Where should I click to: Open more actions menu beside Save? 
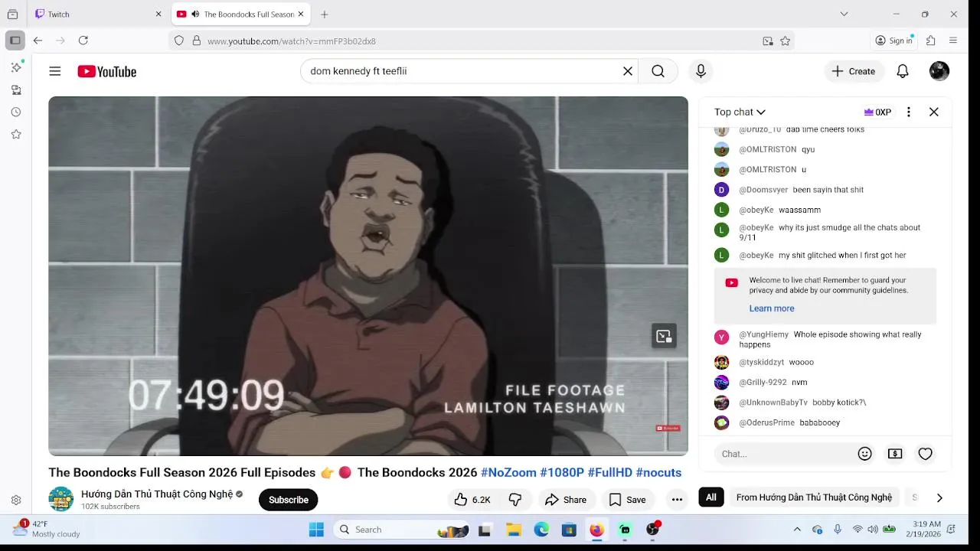677,500
